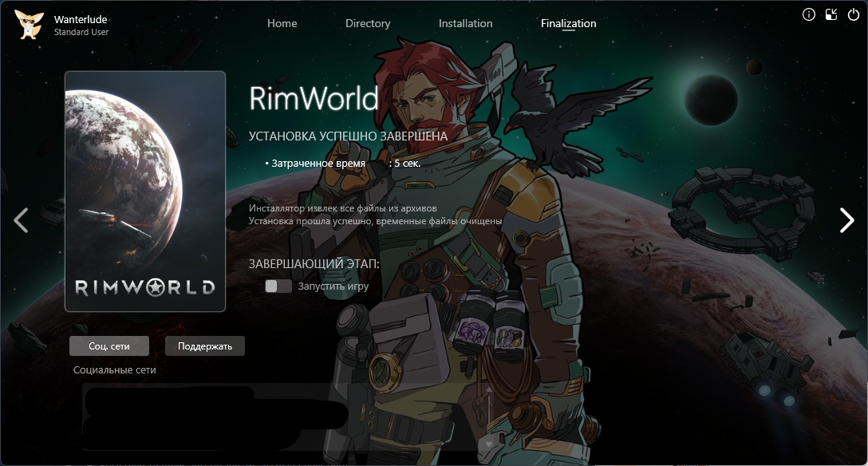
Task: Click the RimWorld title heading
Action: 314,98
